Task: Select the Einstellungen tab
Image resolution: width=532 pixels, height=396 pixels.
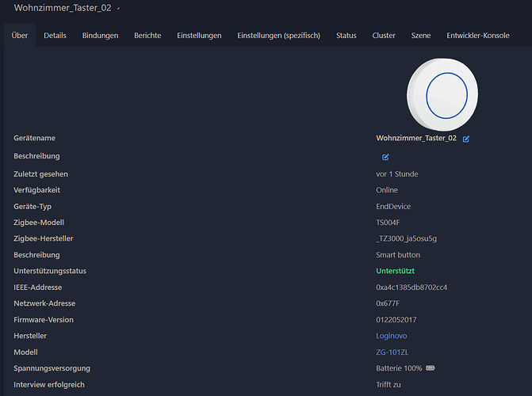Action: [x=199, y=36]
